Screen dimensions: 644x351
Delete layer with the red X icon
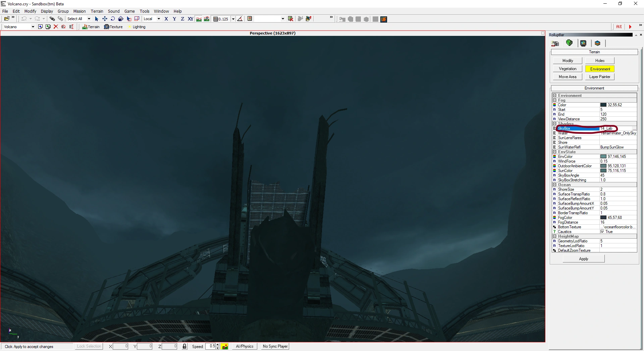56,27
